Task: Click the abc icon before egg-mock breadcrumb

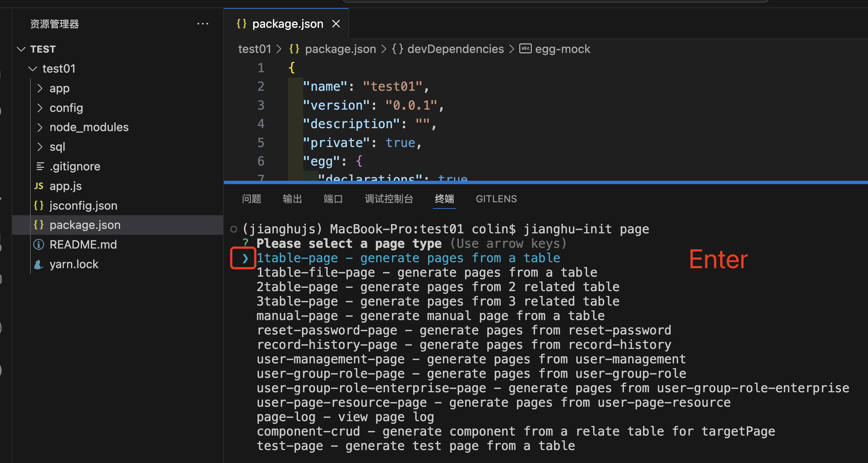Action: point(525,49)
